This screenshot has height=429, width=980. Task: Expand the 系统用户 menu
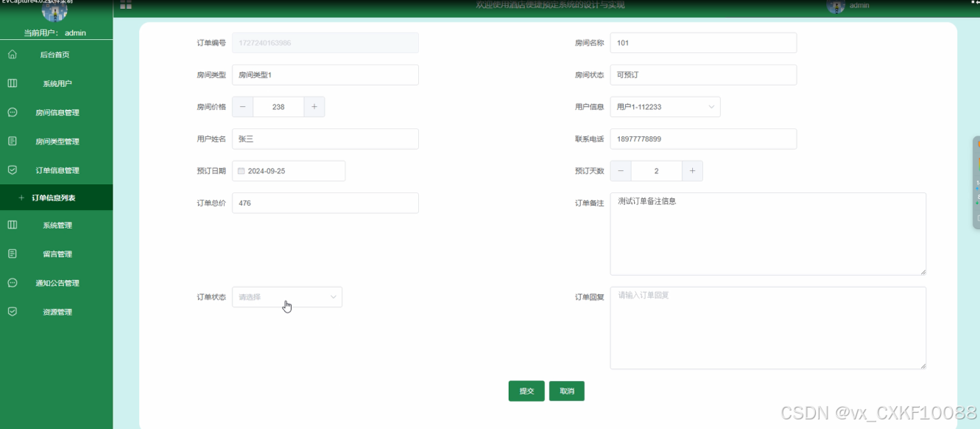[x=56, y=83]
